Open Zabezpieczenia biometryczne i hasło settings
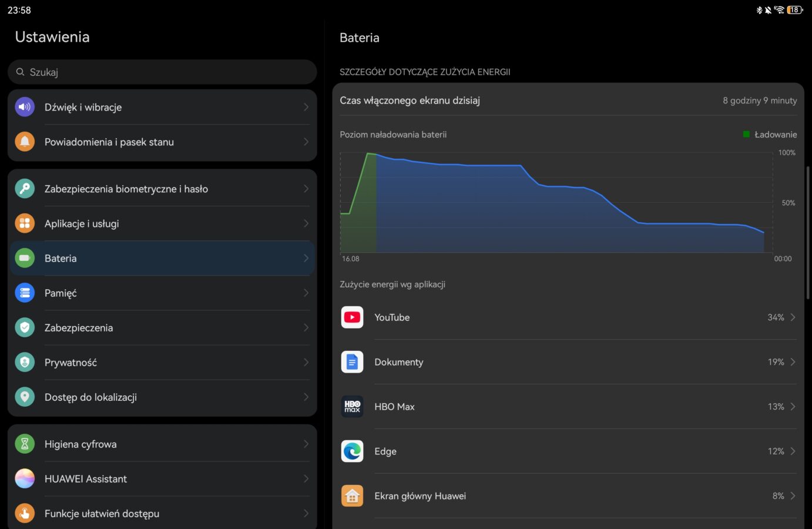This screenshot has width=812, height=529. (162, 189)
